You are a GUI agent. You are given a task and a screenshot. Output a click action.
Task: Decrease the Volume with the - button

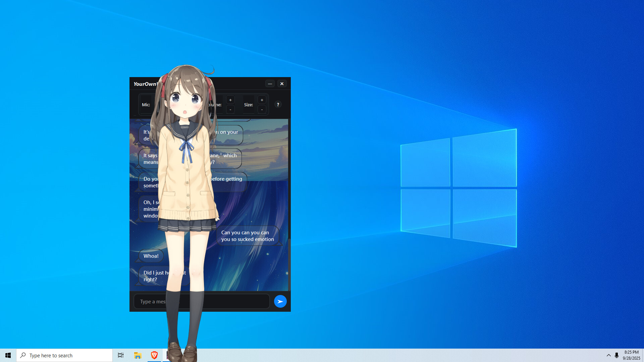click(x=230, y=109)
